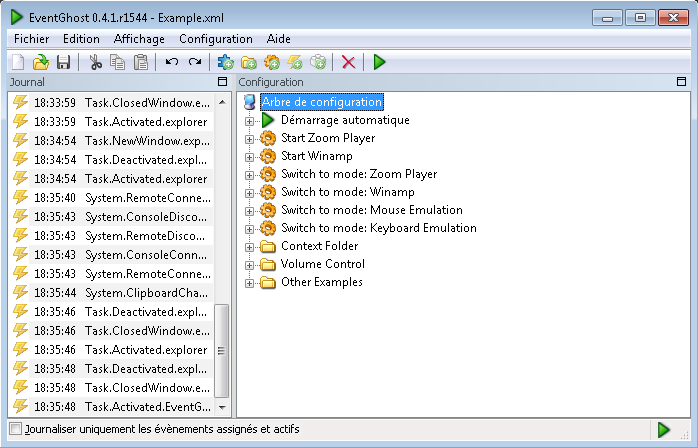This screenshot has width=698, height=448.
Task: Add an event with the lightning-plus icon
Action: (x=295, y=62)
